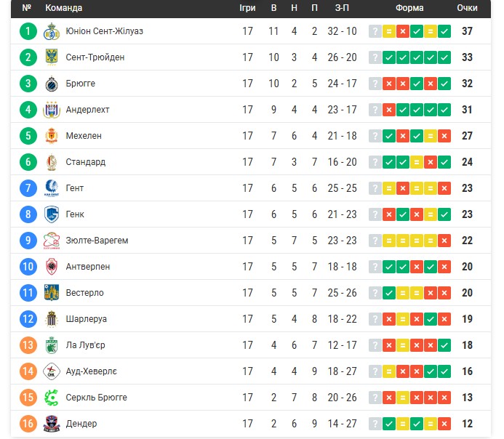Click the Антверпен club crest icon
This screenshot has width=504, height=439.
(x=51, y=267)
